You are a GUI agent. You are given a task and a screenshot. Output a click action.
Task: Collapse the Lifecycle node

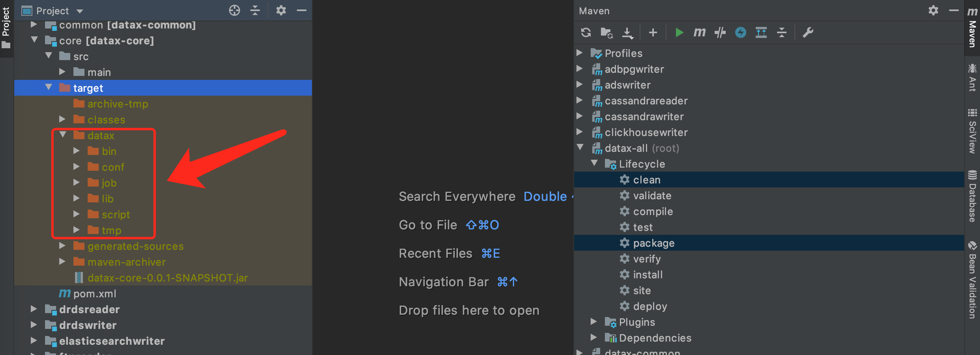(595, 163)
